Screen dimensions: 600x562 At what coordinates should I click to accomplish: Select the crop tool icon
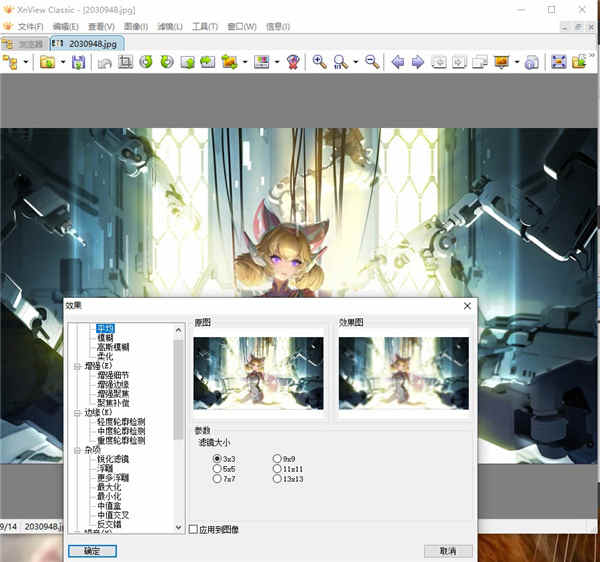click(x=125, y=62)
